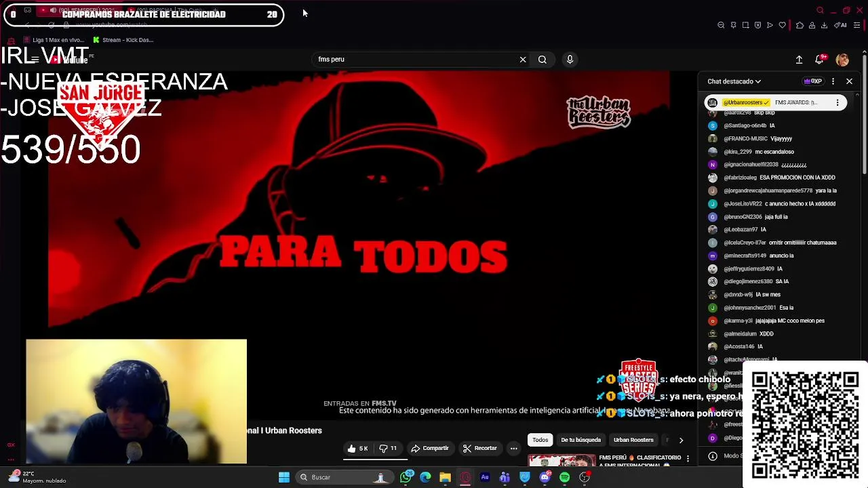Open Microsoft Edge from the taskbar

(x=425, y=477)
